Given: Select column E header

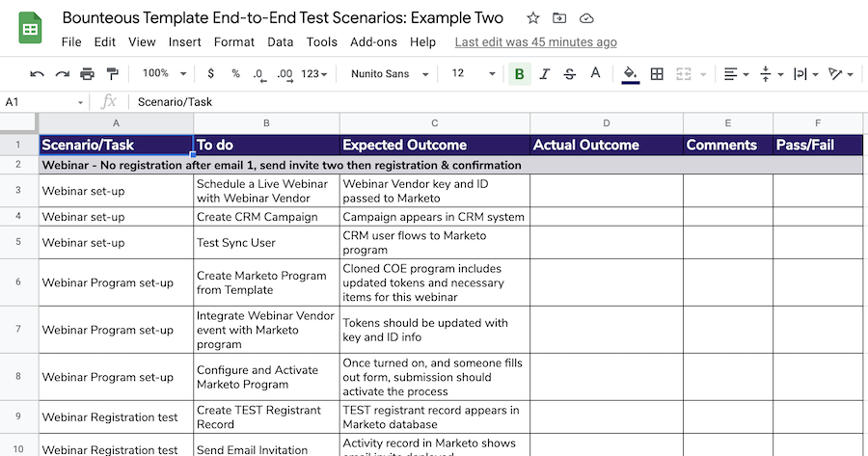Looking at the screenshot, I should click(728, 123).
